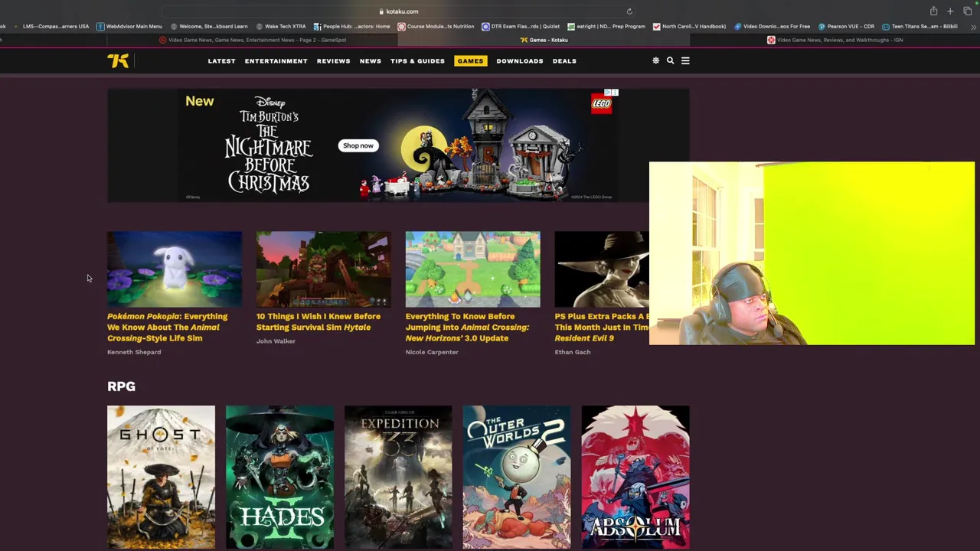Viewport: 980px width, 551px height.
Task: Open the Course Modules Nutrition bookmark
Action: [436, 26]
